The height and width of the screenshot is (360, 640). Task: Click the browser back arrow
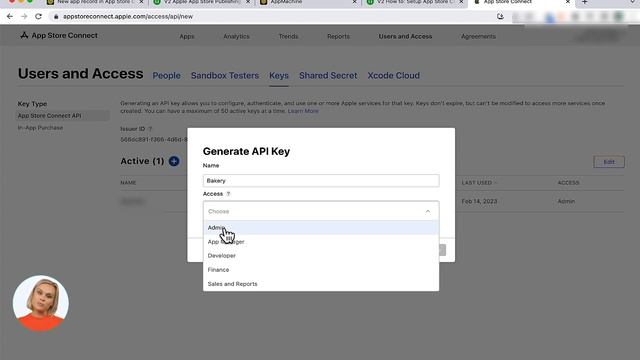point(10,16)
